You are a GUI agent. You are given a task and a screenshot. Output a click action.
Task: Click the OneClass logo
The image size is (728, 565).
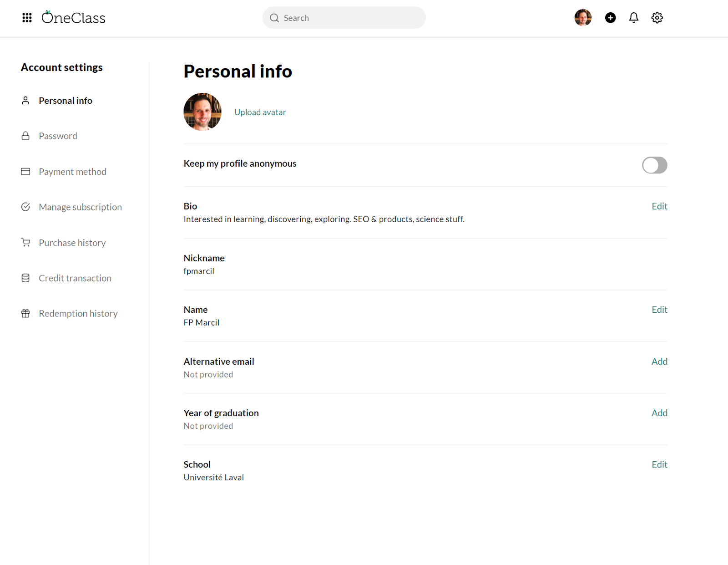[x=74, y=18]
